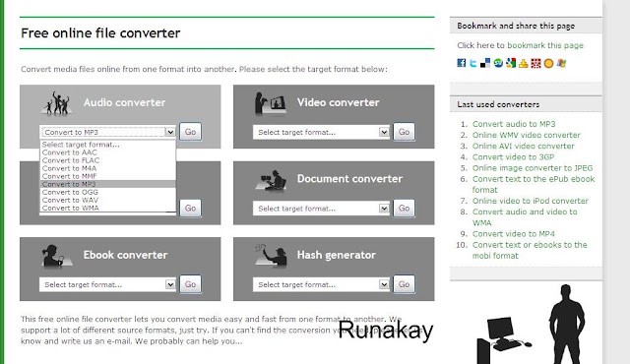Click Go button below the audio dropdown list

[x=190, y=208]
